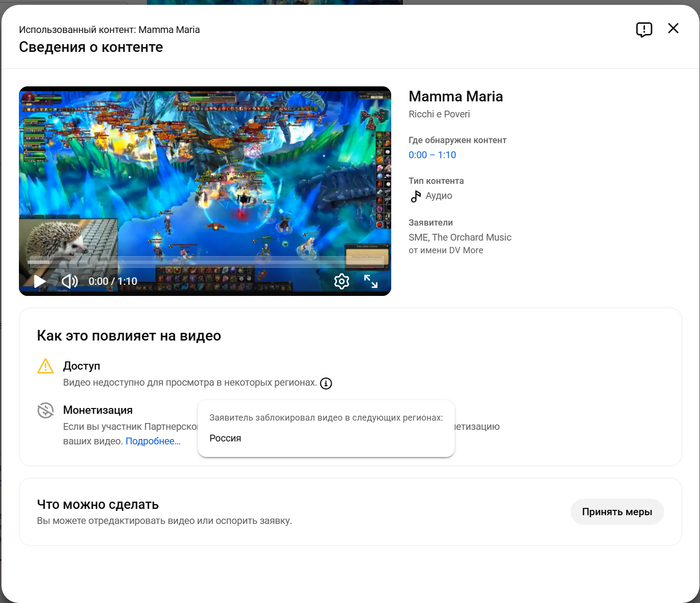Click the Ricchi e Poveri artist name
Viewport: 700px width, 603px height.
pyautogui.click(x=439, y=115)
